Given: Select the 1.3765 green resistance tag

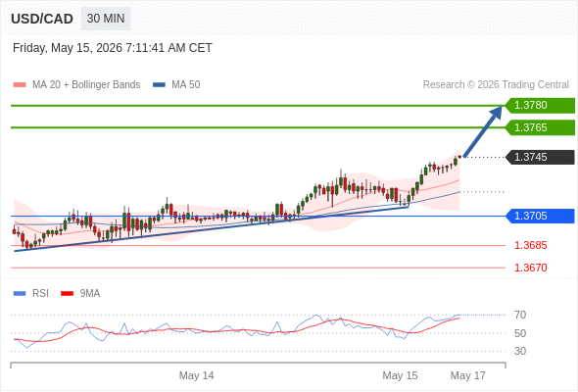Looking at the screenshot, I should pyautogui.click(x=540, y=127).
